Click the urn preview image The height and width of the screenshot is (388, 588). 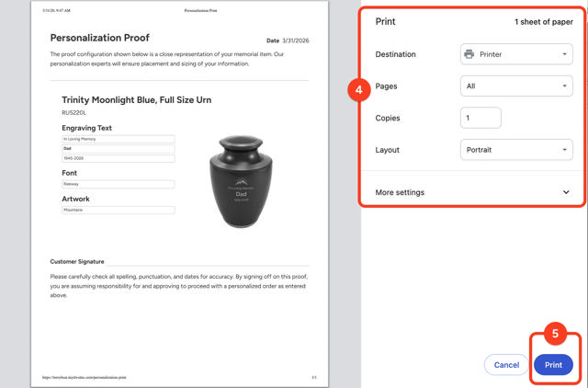241,182
